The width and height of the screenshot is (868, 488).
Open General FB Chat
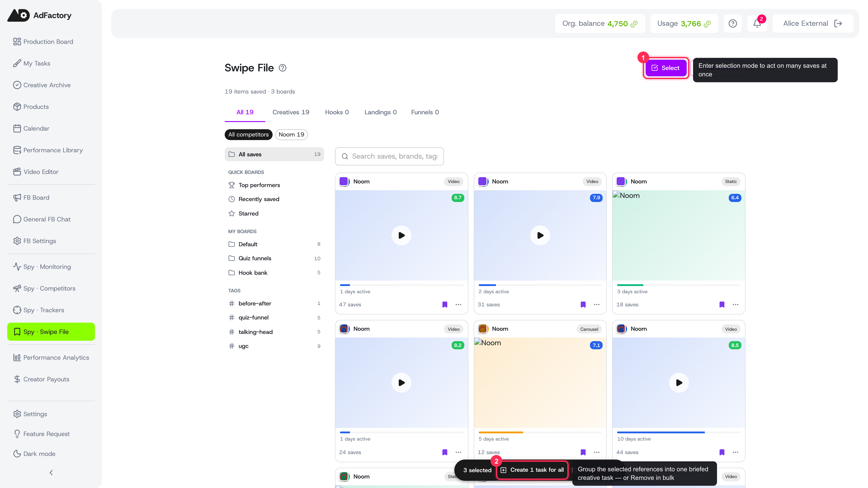coord(51,219)
